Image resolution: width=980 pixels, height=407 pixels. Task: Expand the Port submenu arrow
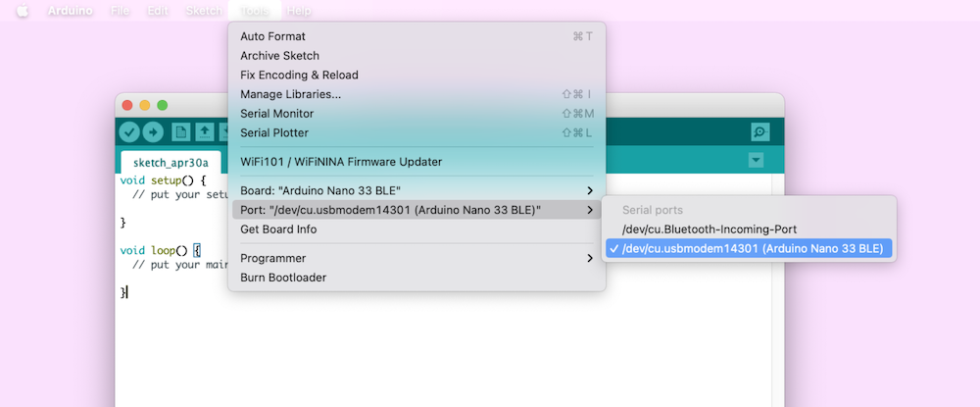(x=589, y=210)
